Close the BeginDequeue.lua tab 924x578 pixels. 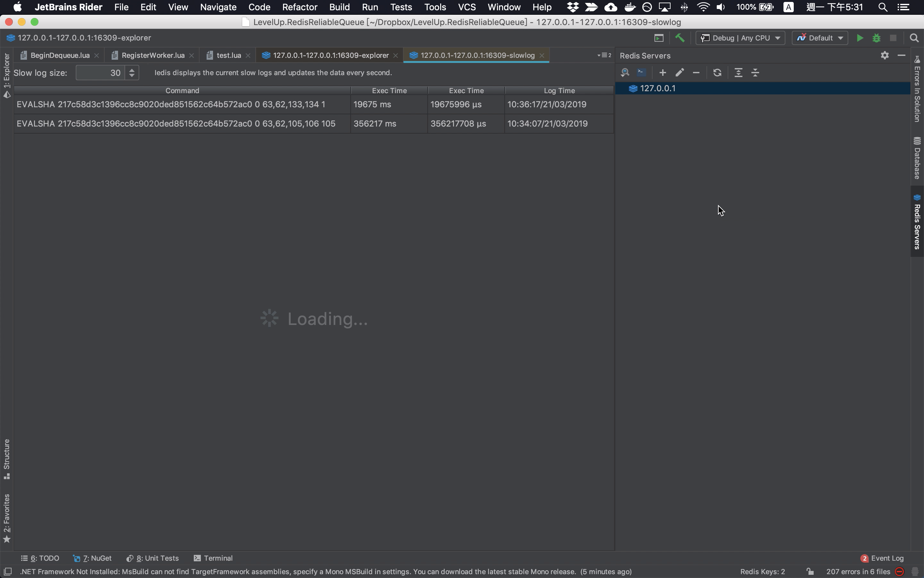[x=97, y=56]
